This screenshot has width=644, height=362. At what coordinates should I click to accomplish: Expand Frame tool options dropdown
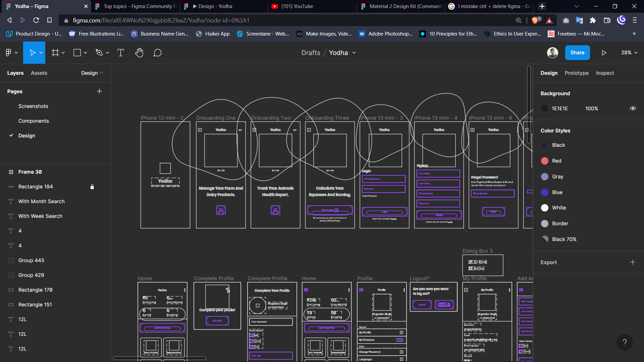[x=63, y=53]
